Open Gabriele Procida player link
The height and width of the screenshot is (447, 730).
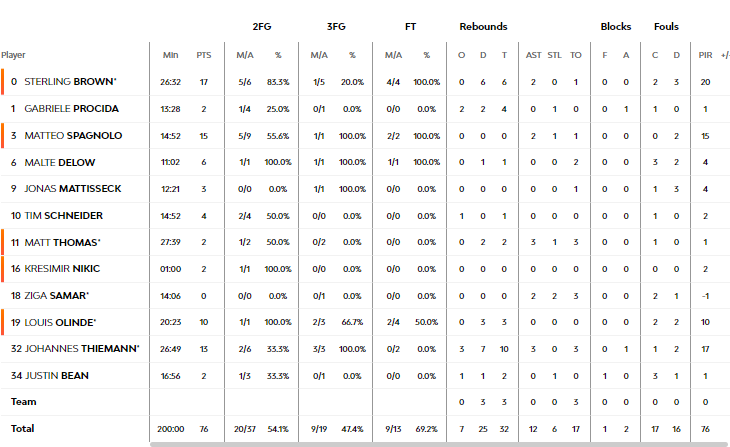click(x=71, y=108)
